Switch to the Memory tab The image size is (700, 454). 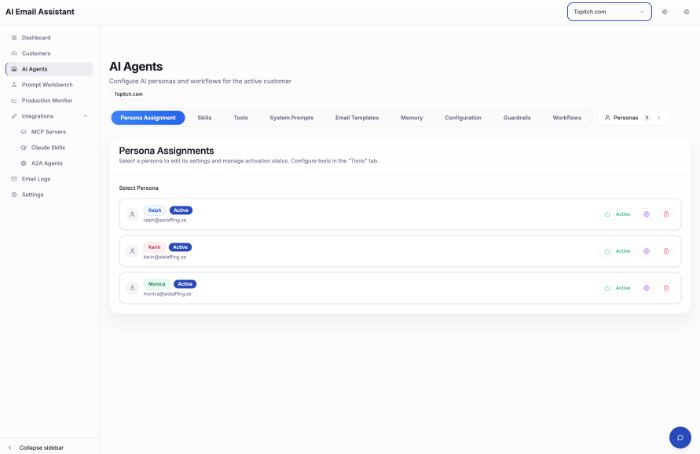click(x=412, y=118)
